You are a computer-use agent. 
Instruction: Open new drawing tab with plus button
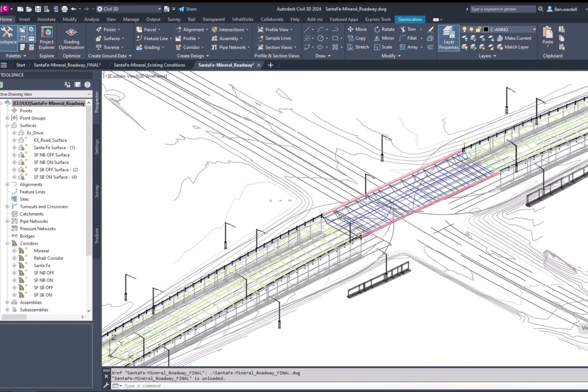(x=270, y=65)
